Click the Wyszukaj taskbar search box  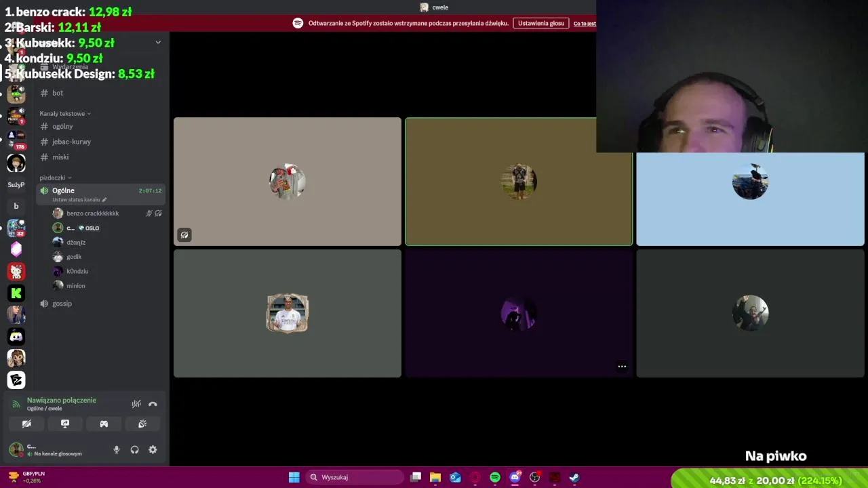(x=354, y=477)
